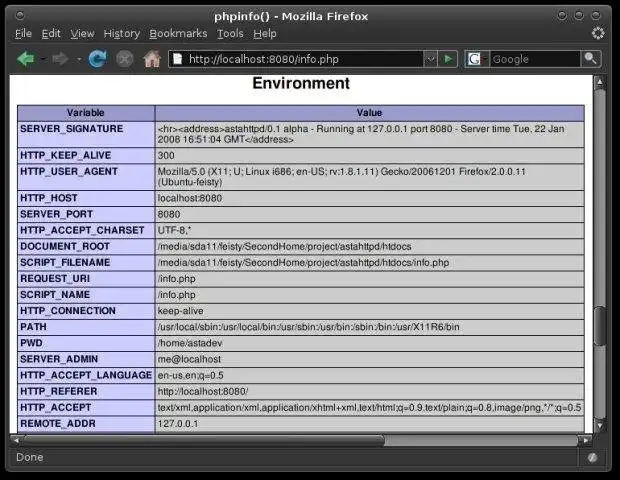Image resolution: width=620 pixels, height=480 pixels.
Task: Go to the Home page icon
Action: tap(152, 59)
